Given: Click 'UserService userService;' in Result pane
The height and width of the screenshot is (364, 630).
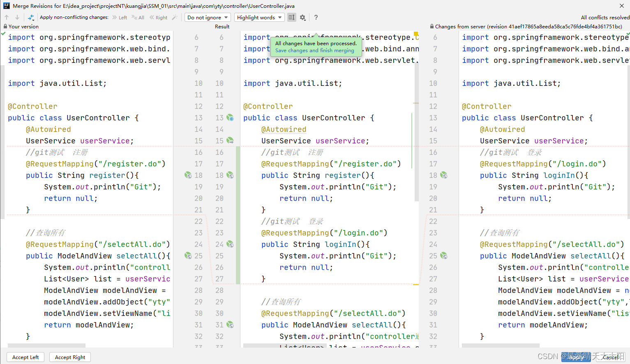Looking at the screenshot, I should point(315,141).
